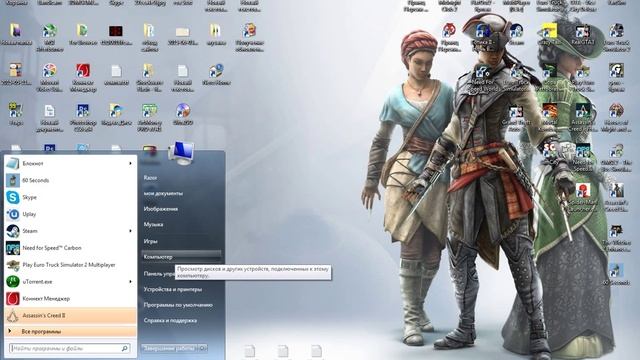Select the yellow Crazy Taxi desktop shortcut
The height and width of the screenshot is (360, 640).
pyautogui.click(x=549, y=34)
